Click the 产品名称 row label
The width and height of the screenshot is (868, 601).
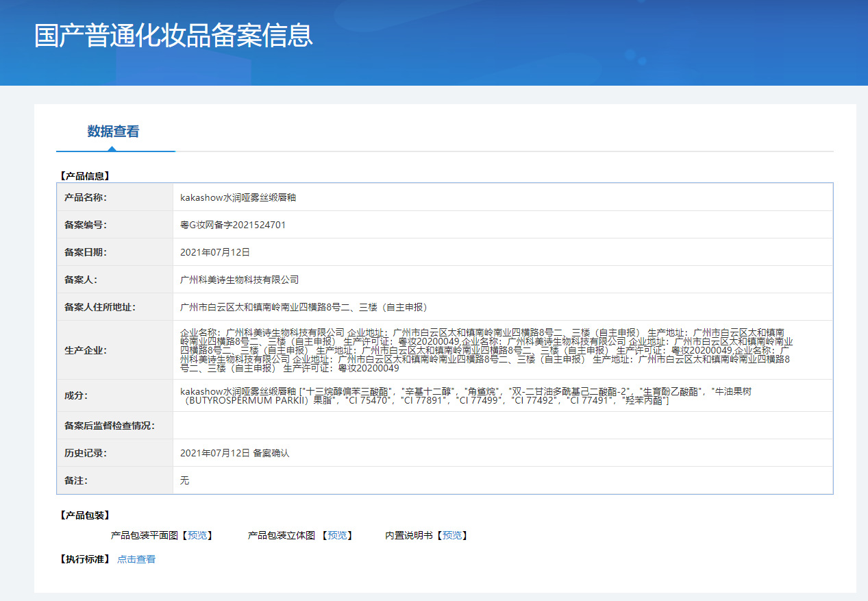tap(86, 197)
